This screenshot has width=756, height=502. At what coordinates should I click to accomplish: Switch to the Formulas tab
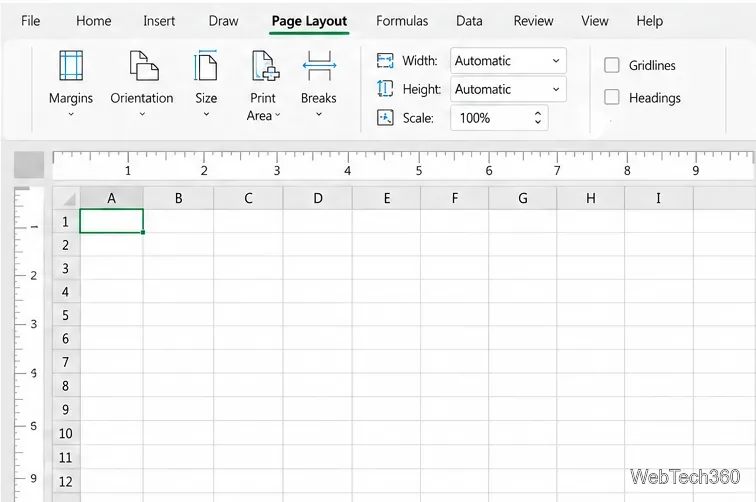click(402, 21)
